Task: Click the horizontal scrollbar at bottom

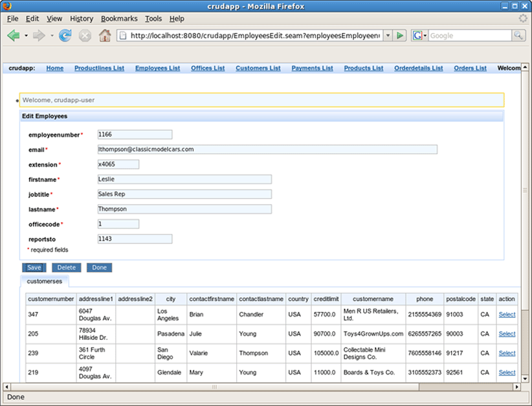Action: tap(214, 387)
